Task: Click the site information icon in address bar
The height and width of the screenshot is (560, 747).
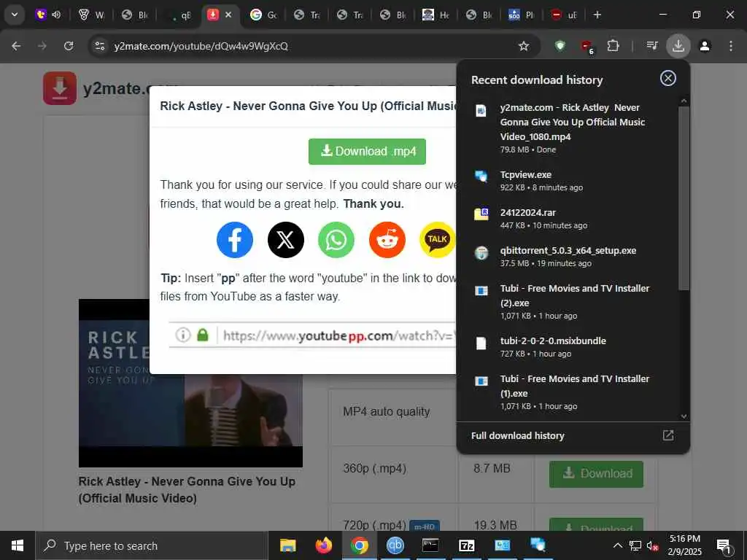Action: pos(99,46)
